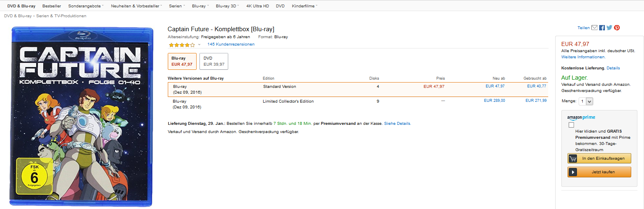Open the Menge quantity dropdown
This screenshot has height=209, width=644.
pyautogui.click(x=586, y=101)
